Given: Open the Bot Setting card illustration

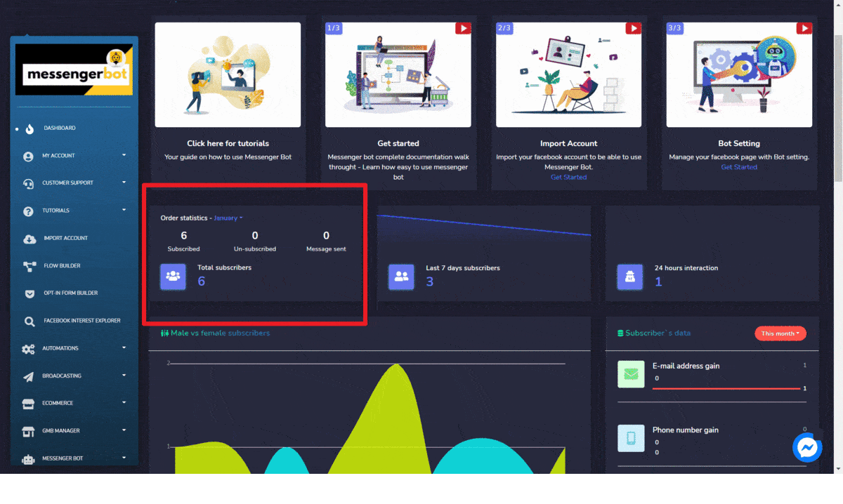Looking at the screenshot, I should tap(739, 74).
